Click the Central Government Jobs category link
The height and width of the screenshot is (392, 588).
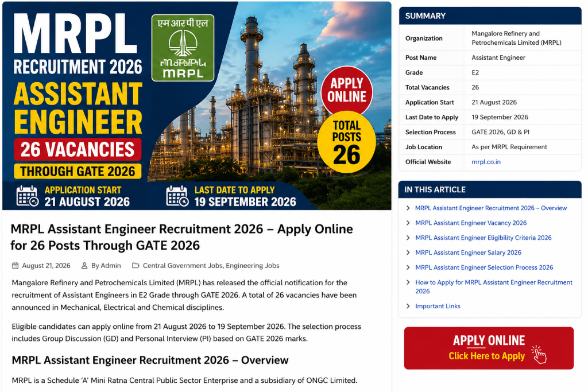[x=183, y=266]
